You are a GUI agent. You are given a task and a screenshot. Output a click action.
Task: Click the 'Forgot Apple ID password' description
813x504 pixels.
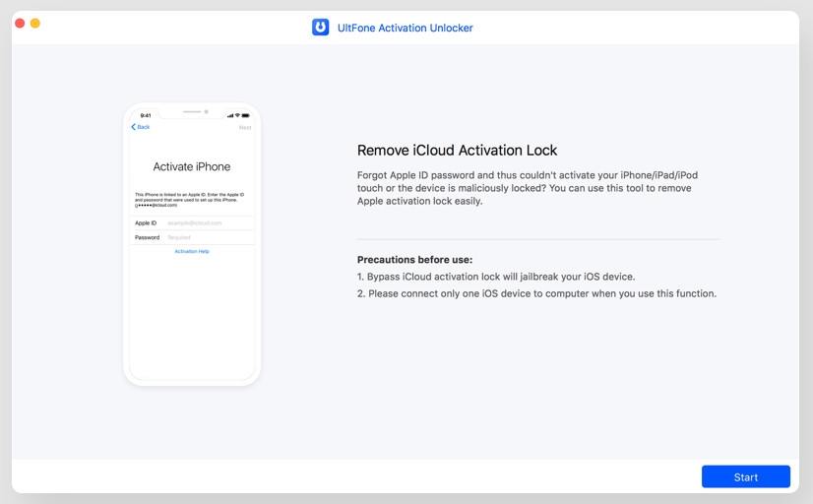coord(528,188)
